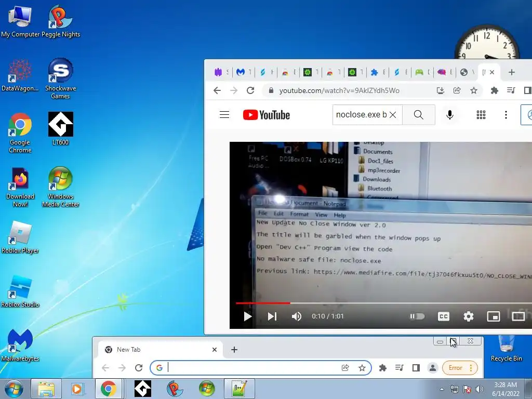Screen dimensions: 532x399
Task: Open the YouTube hamburger guide menu
Action: click(224, 115)
